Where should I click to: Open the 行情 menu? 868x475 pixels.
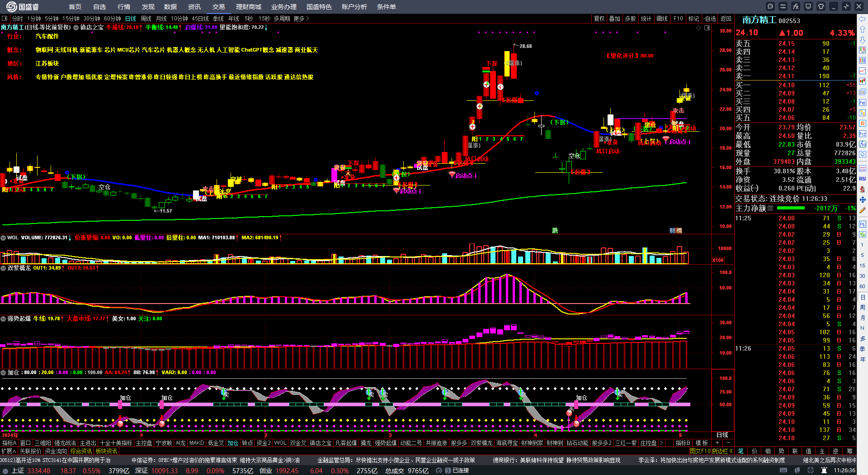[x=124, y=7]
